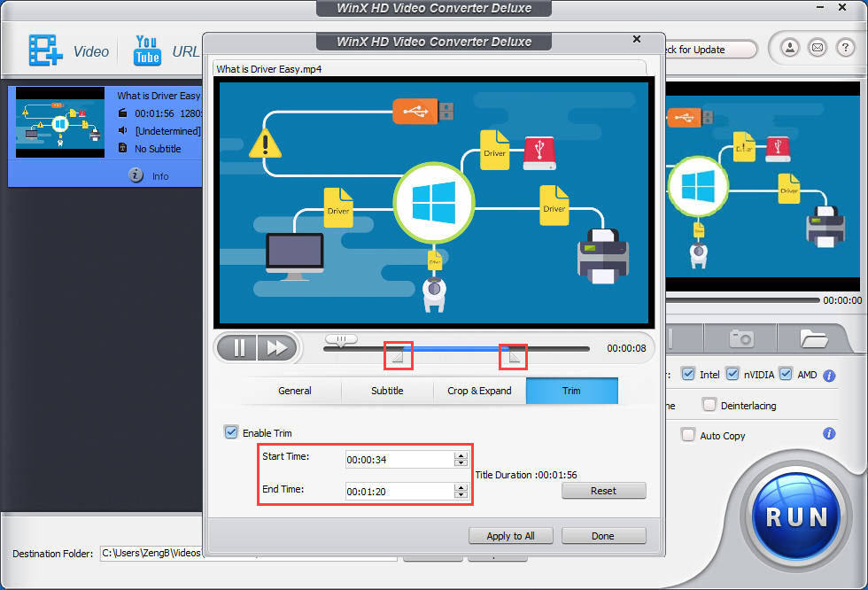
Task: Click the No Subtitle label
Action: [158, 148]
